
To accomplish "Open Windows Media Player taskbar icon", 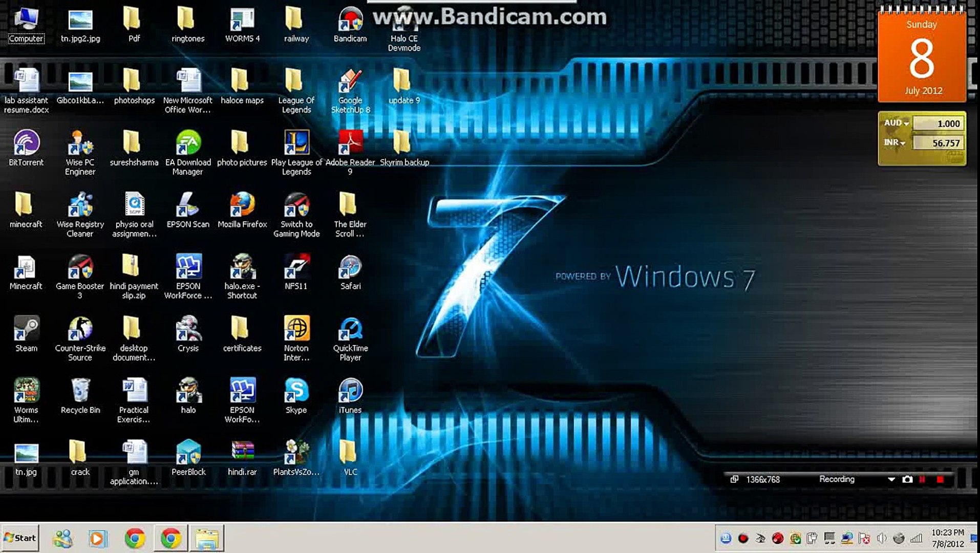I will [x=98, y=538].
